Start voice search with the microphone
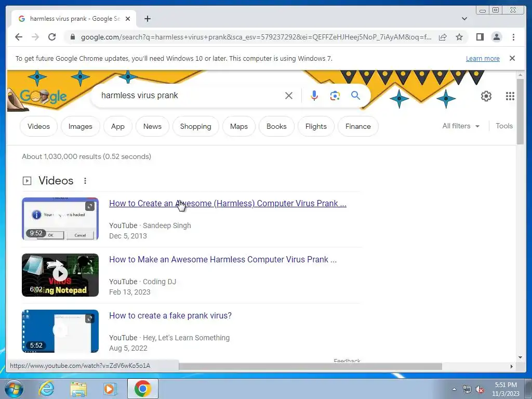Image resolution: width=532 pixels, height=399 pixels. click(314, 96)
